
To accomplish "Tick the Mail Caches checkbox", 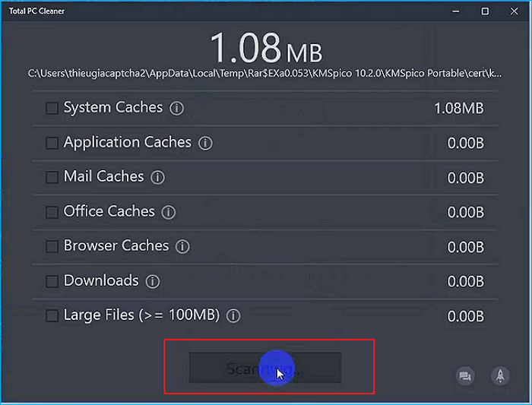I will 52,177.
